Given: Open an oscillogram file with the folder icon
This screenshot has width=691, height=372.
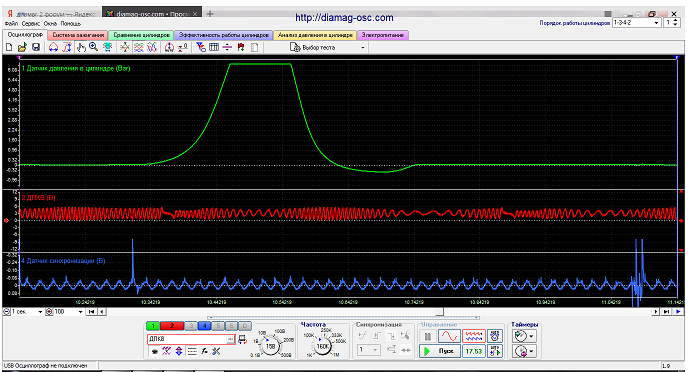Looking at the screenshot, I should click(x=22, y=47).
